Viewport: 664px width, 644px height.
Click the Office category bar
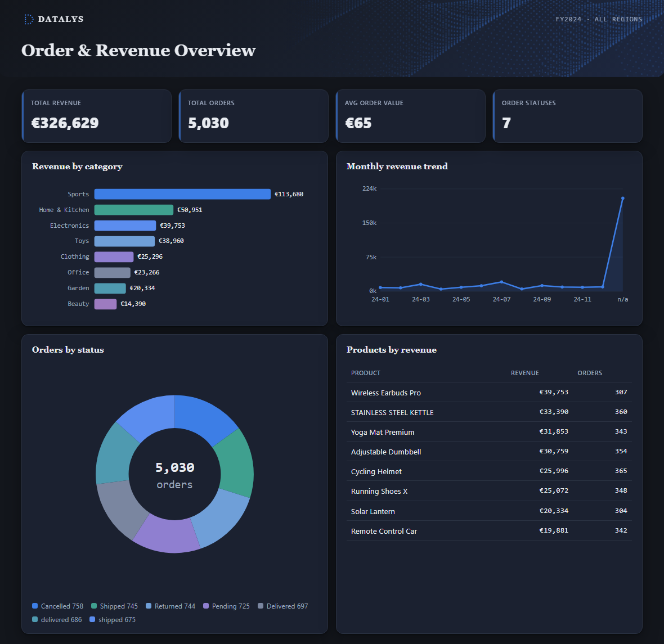[x=112, y=272]
